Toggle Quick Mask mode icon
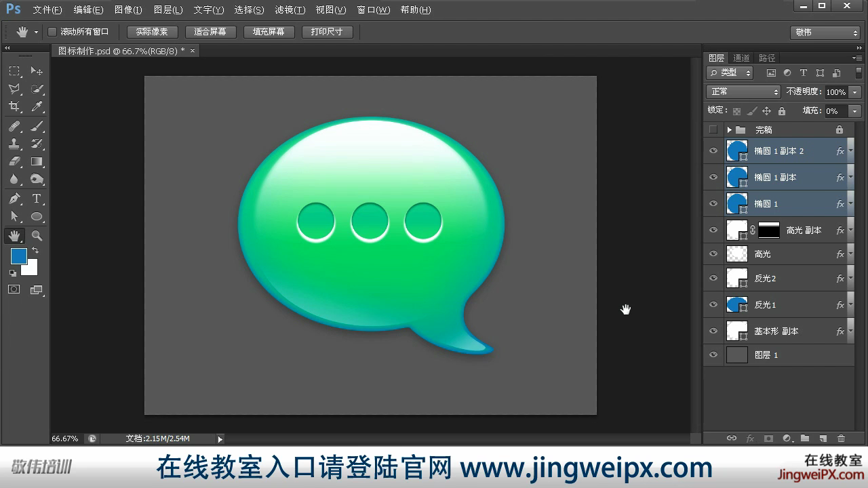 coord(14,289)
